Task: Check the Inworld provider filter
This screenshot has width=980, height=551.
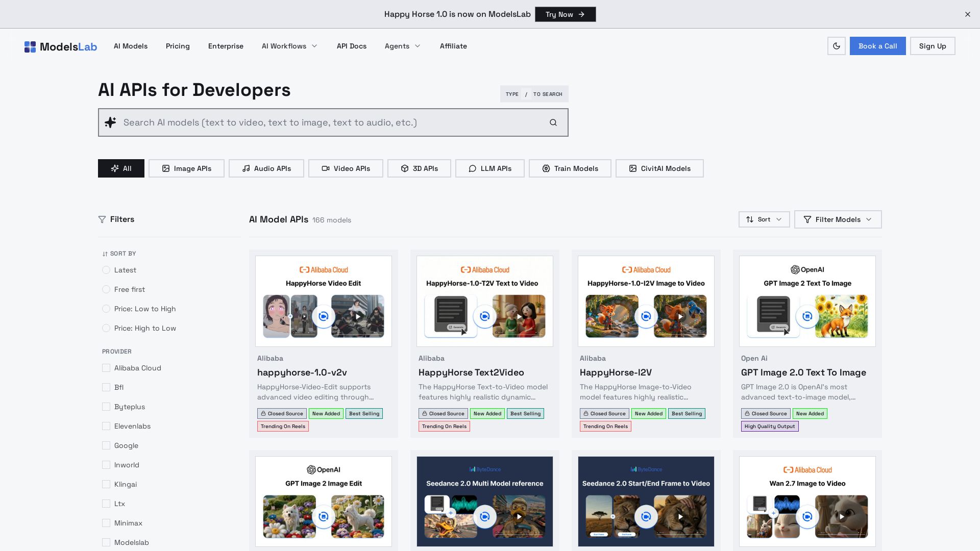Action: (106, 465)
